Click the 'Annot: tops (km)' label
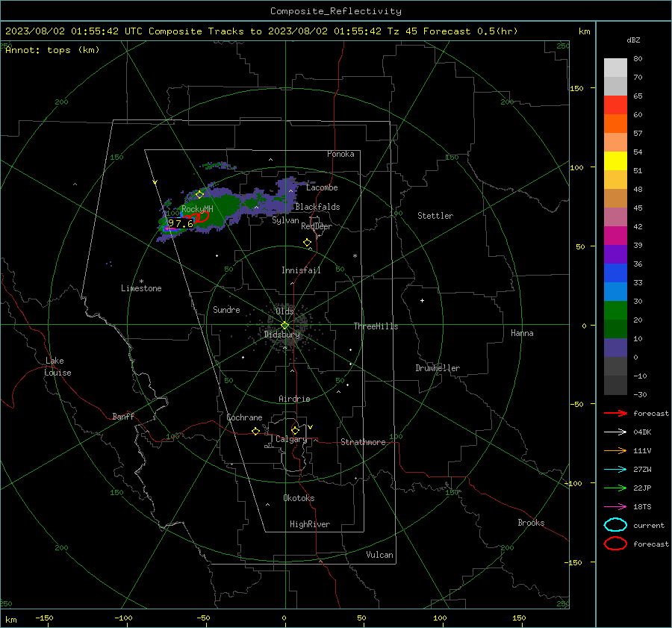 click(x=52, y=50)
